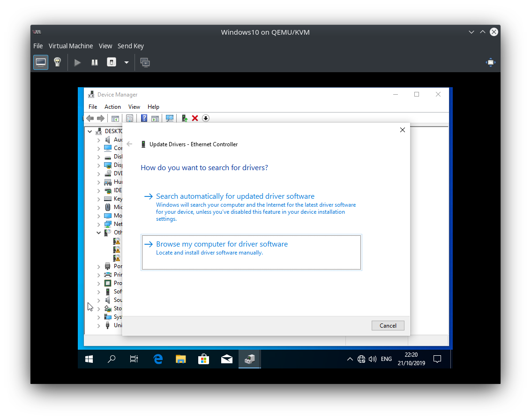Click the taskbar Search magnifier icon

point(112,359)
